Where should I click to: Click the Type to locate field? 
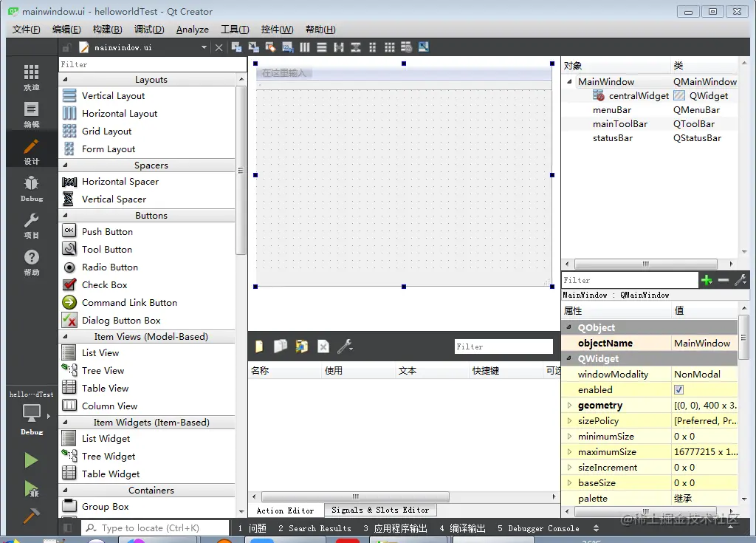[155, 528]
